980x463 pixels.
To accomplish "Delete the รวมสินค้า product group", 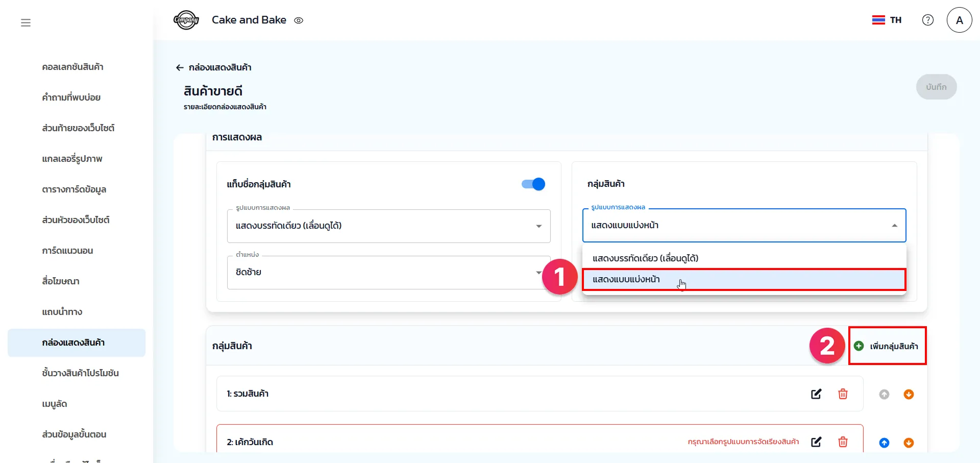I will (843, 394).
